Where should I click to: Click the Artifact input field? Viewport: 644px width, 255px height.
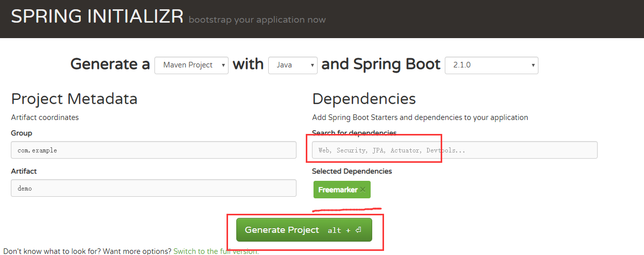(153, 188)
